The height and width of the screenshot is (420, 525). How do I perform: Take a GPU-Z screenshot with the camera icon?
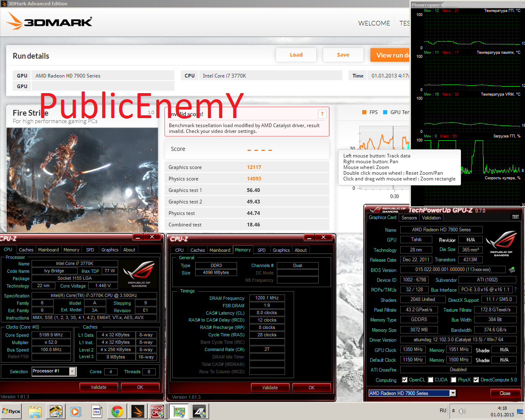click(x=516, y=217)
